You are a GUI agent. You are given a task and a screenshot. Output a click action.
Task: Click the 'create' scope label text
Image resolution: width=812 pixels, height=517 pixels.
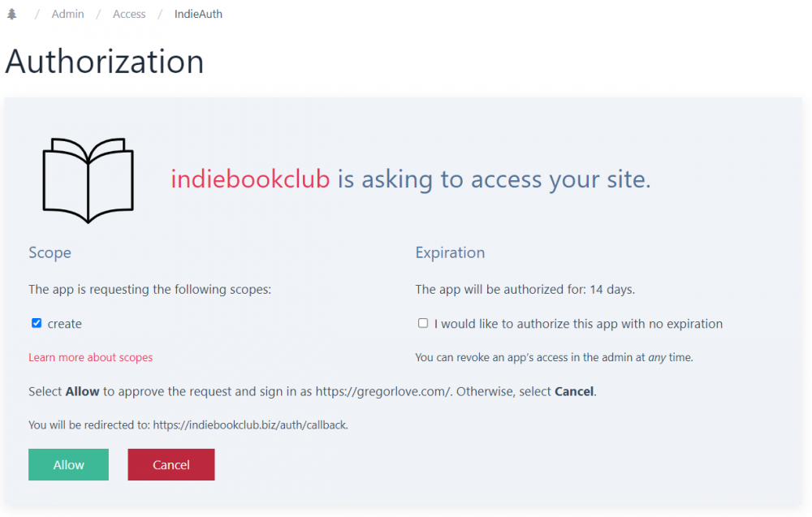click(x=65, y=324)
